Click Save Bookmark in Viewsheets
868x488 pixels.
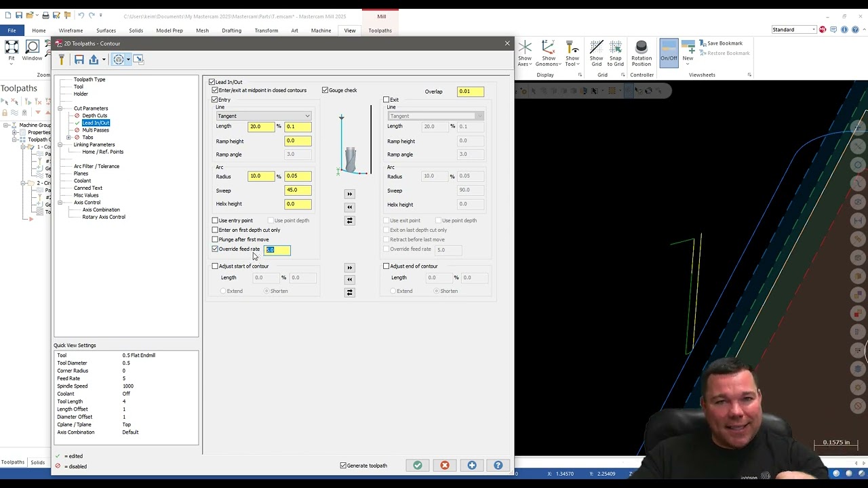tap(720, 43)
